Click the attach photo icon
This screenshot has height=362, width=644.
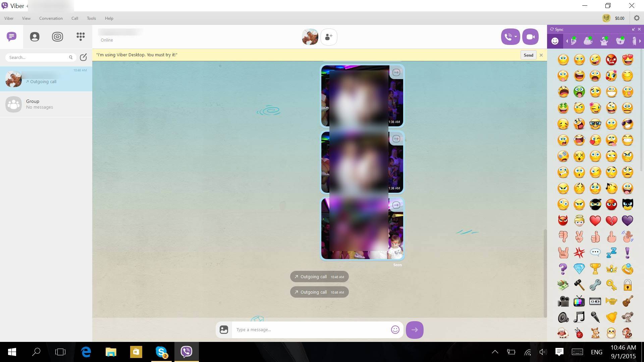(x=224, y=330)
